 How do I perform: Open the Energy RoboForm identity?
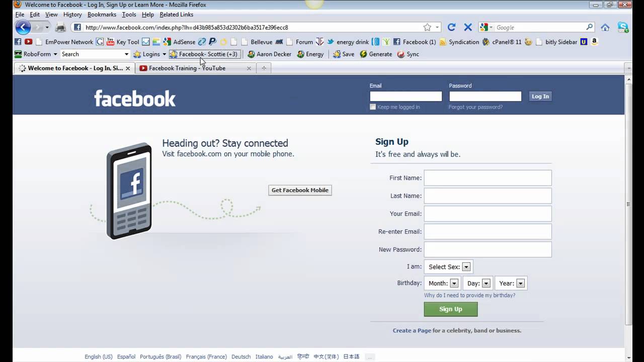point(310,54)
